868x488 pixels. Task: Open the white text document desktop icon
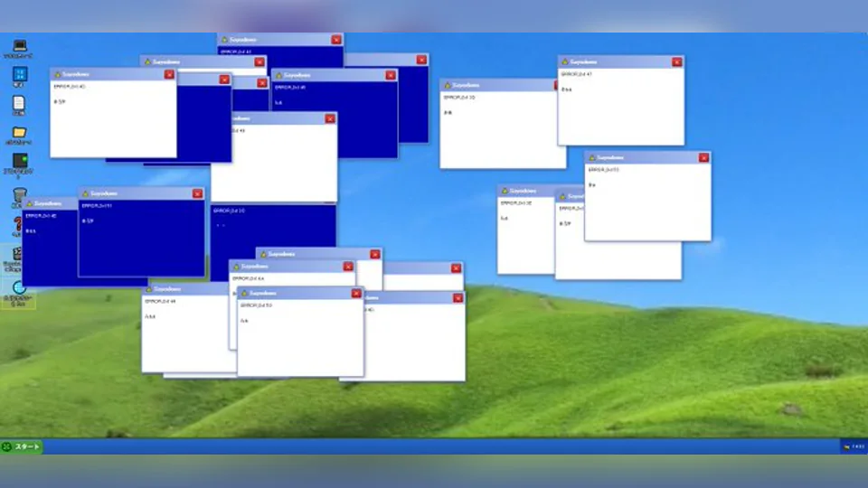[x=19, y=103]
